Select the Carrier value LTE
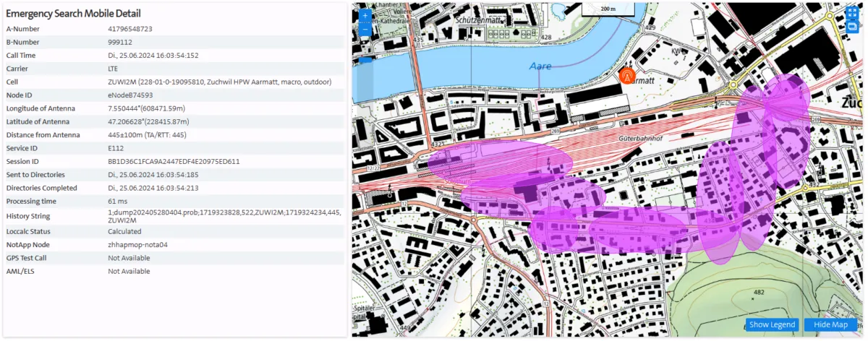This screenshot has height=341, width=868. coord(114,69)
